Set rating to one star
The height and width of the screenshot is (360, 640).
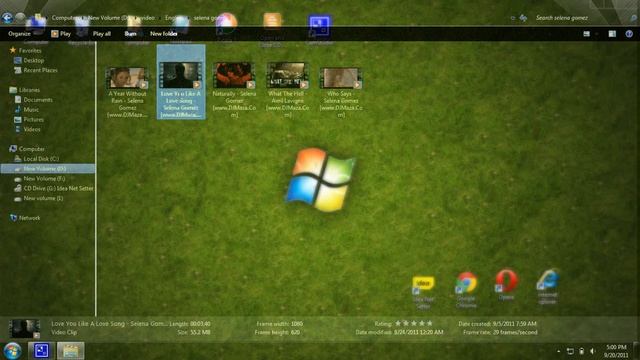398,323
